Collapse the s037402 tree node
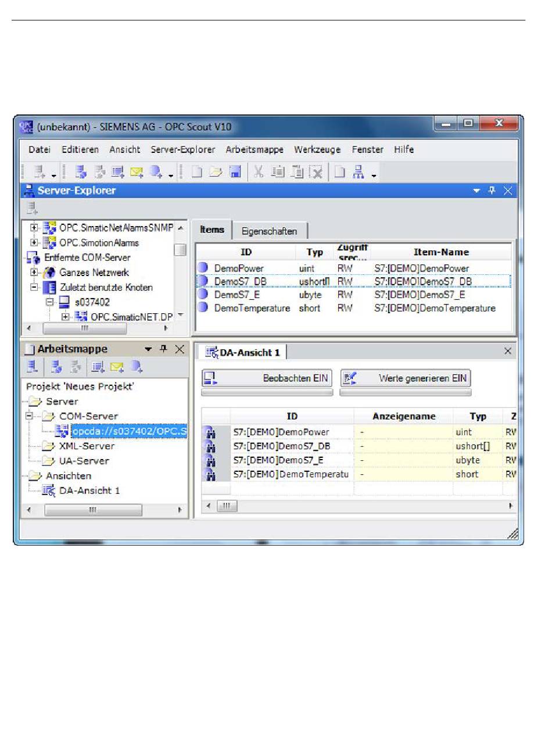 [x=49, y=302]
